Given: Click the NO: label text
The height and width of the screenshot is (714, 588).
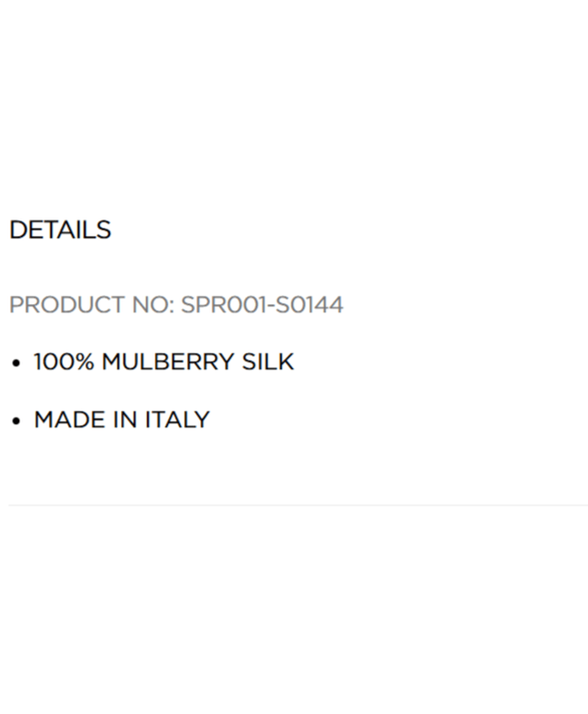Looking at the screenshot, I should click(x=153, y=305).
